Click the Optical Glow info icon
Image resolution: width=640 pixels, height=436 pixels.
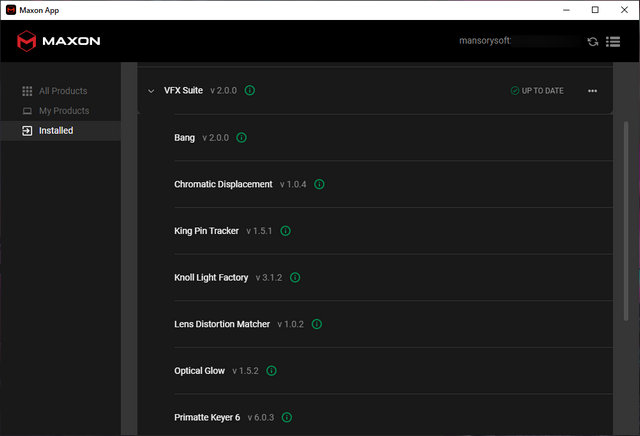click(271, 371)
